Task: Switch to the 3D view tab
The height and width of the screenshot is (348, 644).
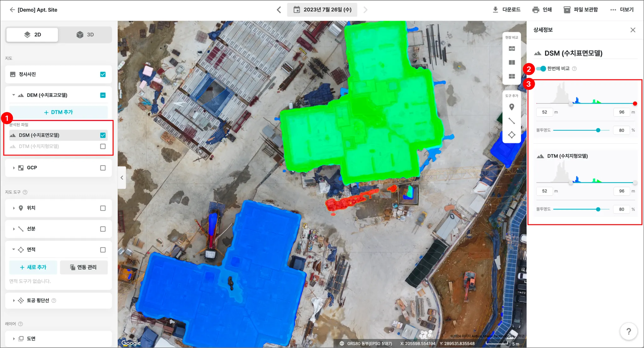Action: (x=85, y=35)
